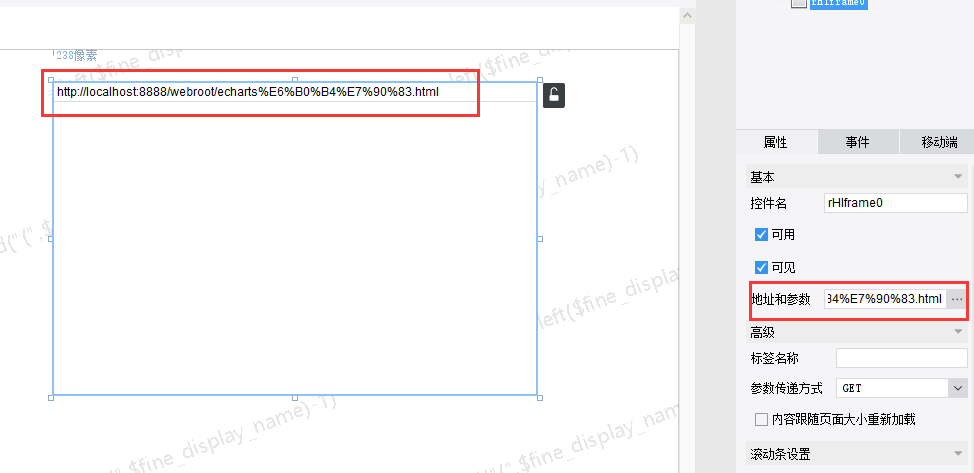Viewport: 974px width, 473px height.
Task: Click the bottom-center edge handle of the iframe
Action: (295, 398)
